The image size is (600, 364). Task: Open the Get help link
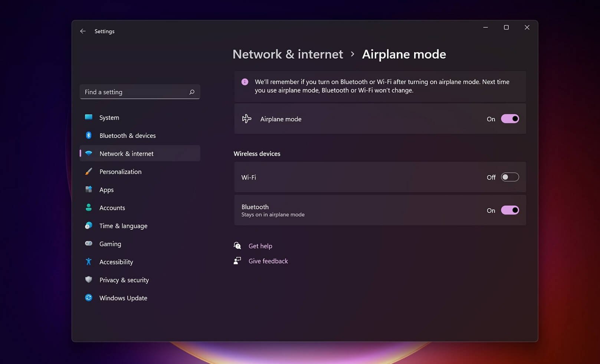point(260,246)
